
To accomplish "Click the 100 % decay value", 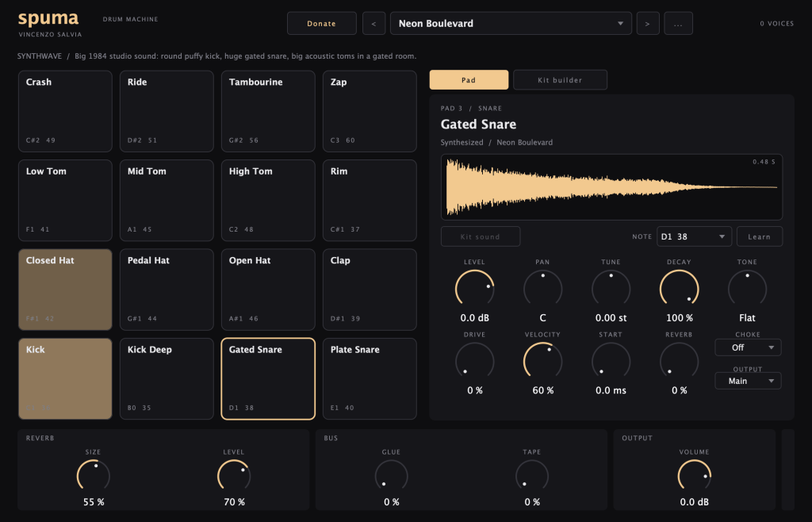I will [680, 317].
